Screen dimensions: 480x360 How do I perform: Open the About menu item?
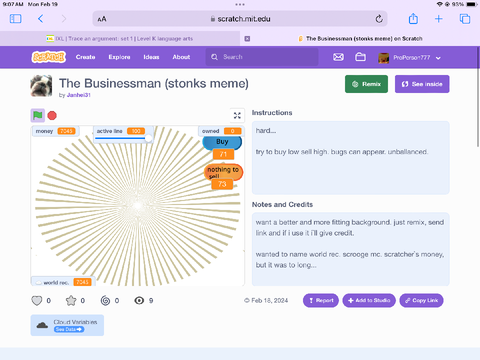coord(181,57)
